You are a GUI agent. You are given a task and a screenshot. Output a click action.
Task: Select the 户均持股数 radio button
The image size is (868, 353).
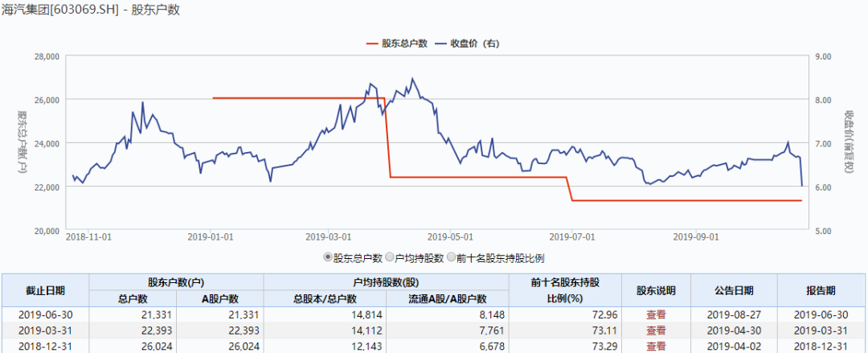(x=389, y=257)
